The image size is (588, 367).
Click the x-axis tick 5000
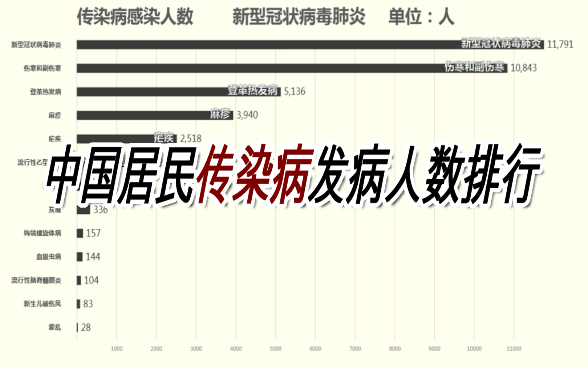(x=276, y=348)
